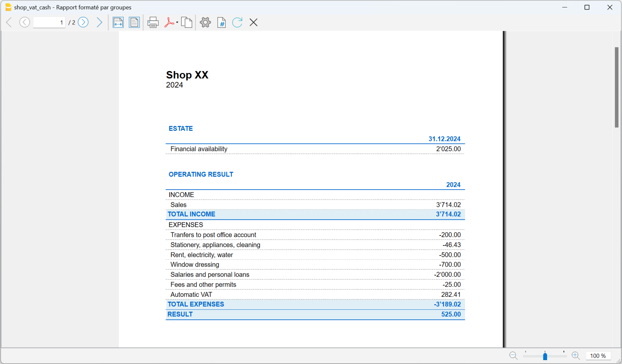622x364 pixels.
Task: Click the page numbering hash icon
Action: [x=221, y=22]
